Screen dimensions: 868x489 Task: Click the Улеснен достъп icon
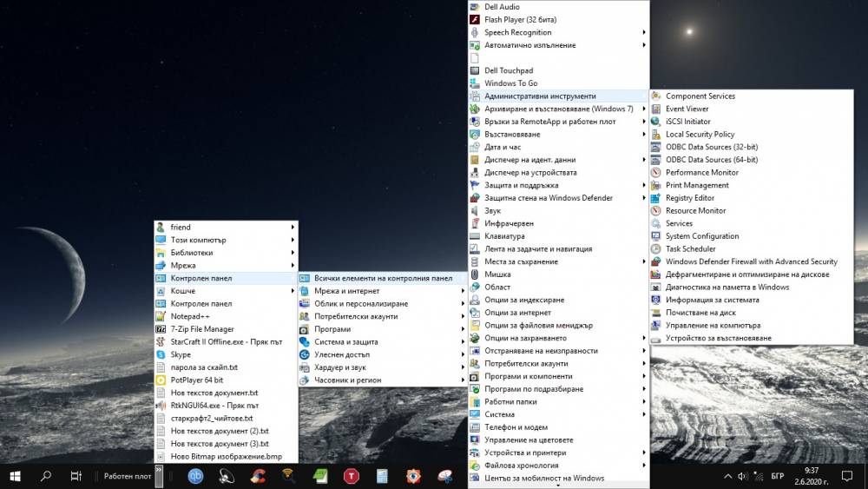tap(304, 354)
